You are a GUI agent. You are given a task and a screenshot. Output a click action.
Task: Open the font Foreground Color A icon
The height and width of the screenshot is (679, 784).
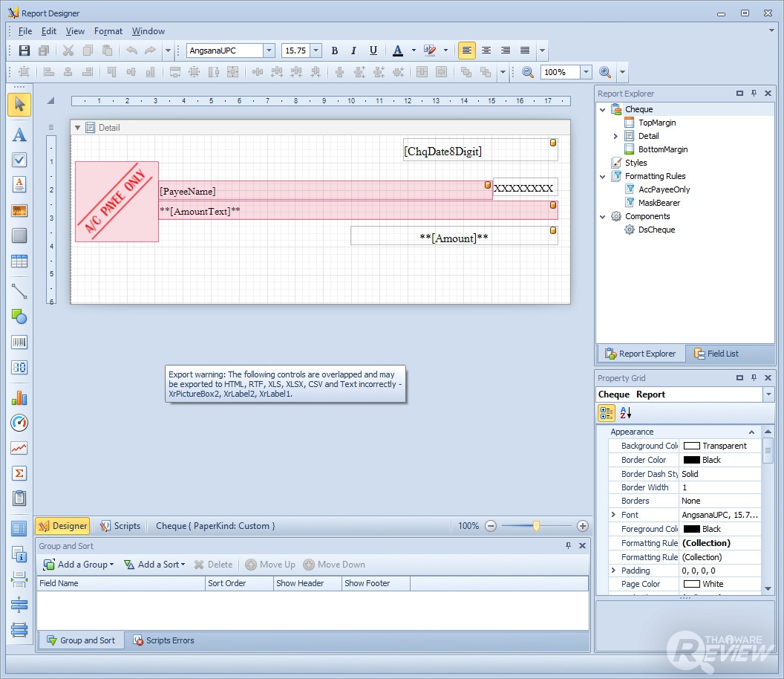click(x=398, y=51)
